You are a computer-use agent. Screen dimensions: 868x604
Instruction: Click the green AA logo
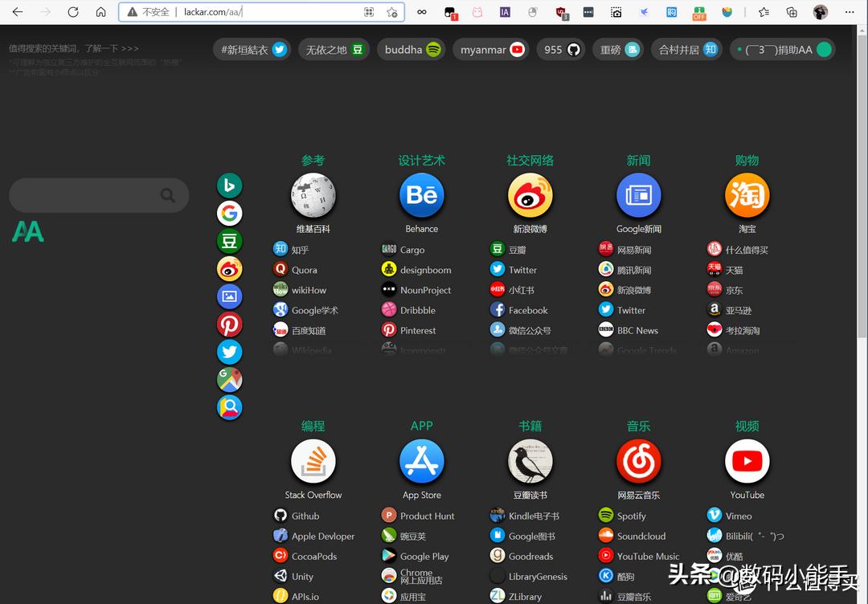pos(27,232)
